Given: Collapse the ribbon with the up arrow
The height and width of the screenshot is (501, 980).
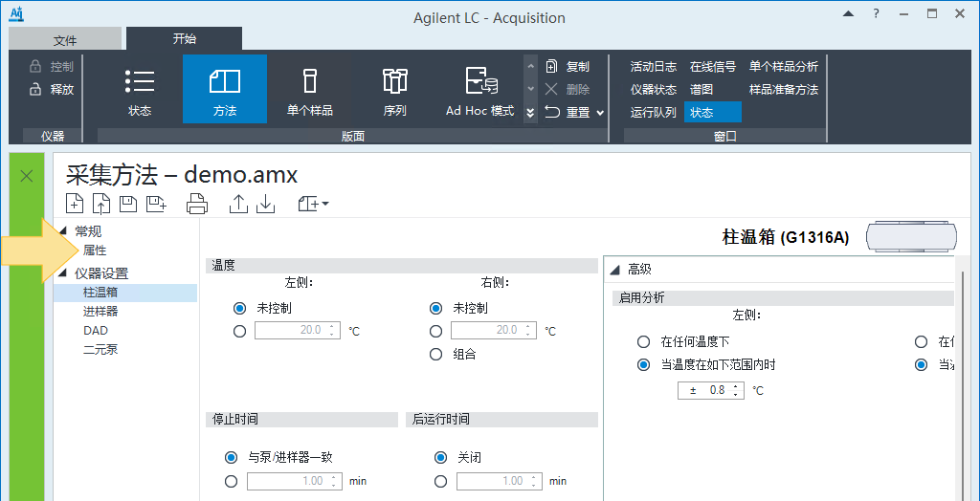Looking at the screenshot, I should pos(848,13).
